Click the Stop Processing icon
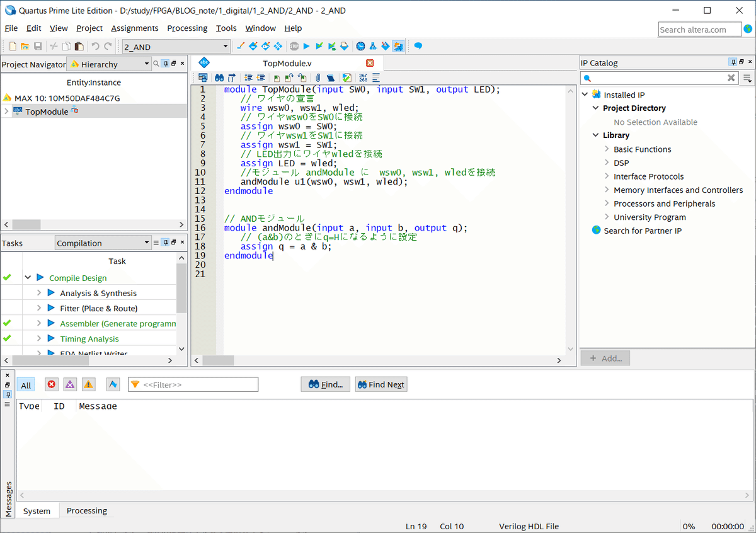The height and width of the screenshot is (533, 756). [x=294, y=46]
